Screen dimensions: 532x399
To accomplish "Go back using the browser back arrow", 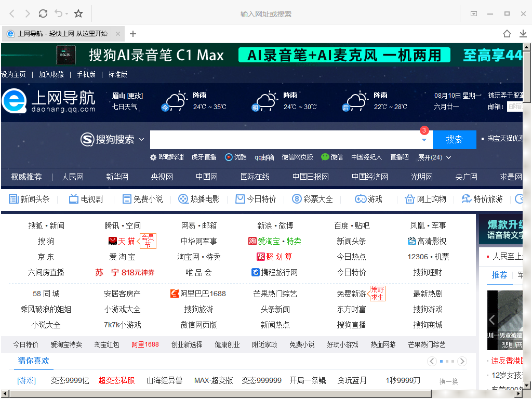I will click(x=12, y=14).
